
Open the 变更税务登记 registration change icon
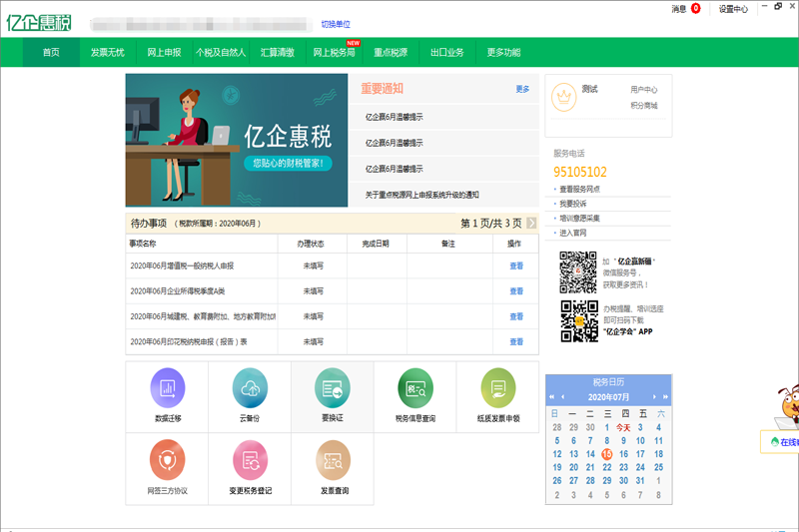click(x=250, y=460)
